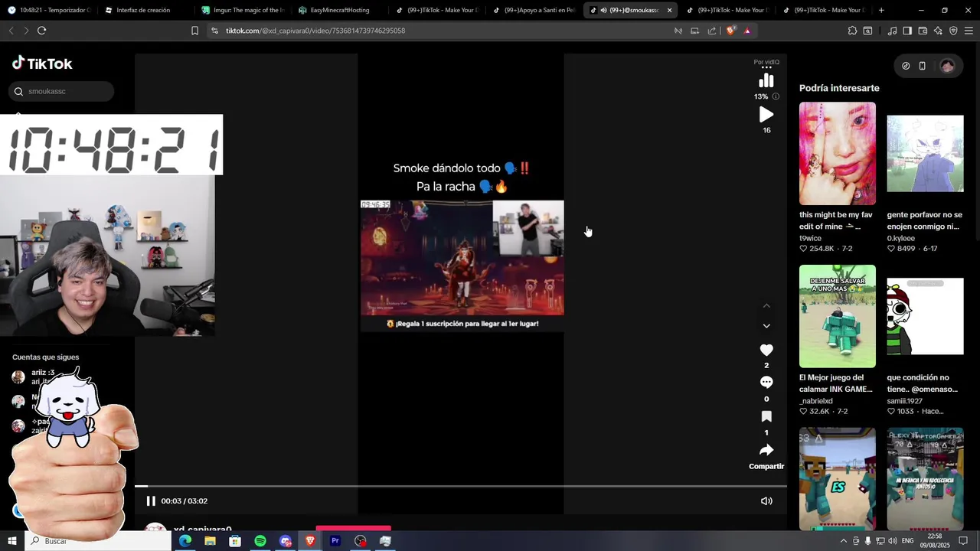
Task: Bookmark page icon in address bar
Action: pos(194,31)
